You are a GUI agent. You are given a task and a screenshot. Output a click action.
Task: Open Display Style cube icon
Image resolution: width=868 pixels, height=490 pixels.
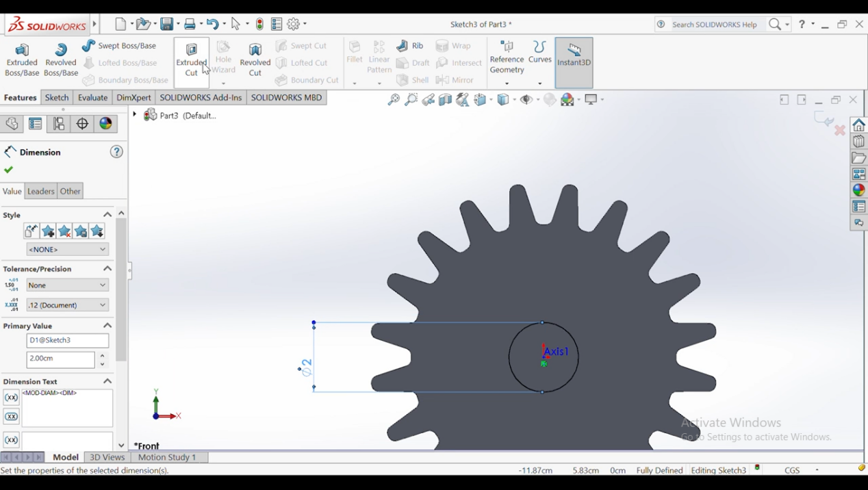[x=504, y=100]
